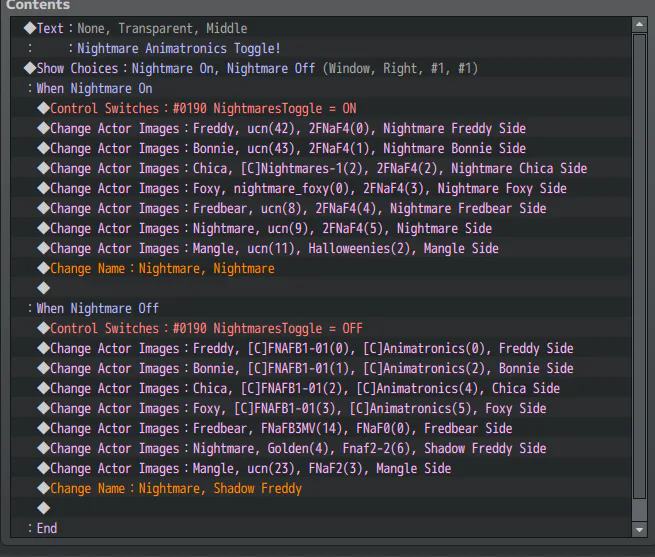This screenshot has height=557, width=655.
Task: Select Change Name Nightmare, Shadow Freddy row
Action: (x=321, y=488)
